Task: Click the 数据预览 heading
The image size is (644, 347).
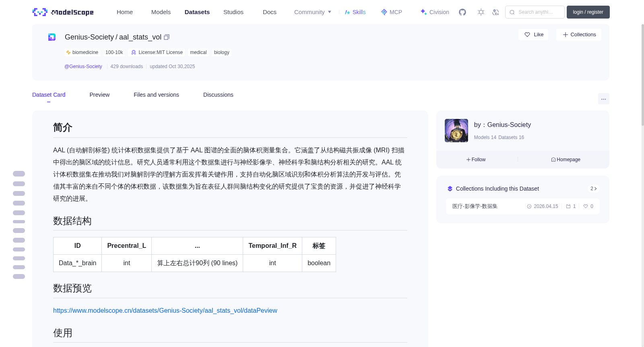Action: 72,289
